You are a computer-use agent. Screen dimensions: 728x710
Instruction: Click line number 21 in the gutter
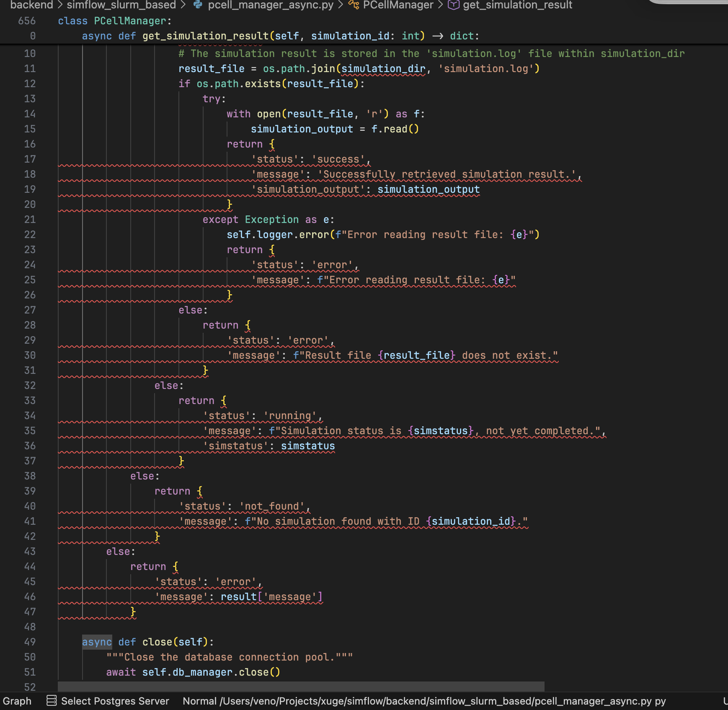coord(30,219)
